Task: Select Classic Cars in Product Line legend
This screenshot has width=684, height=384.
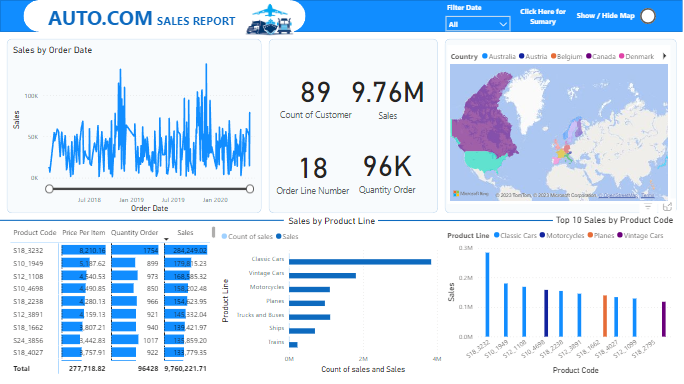Action: (x=515, y=236)
